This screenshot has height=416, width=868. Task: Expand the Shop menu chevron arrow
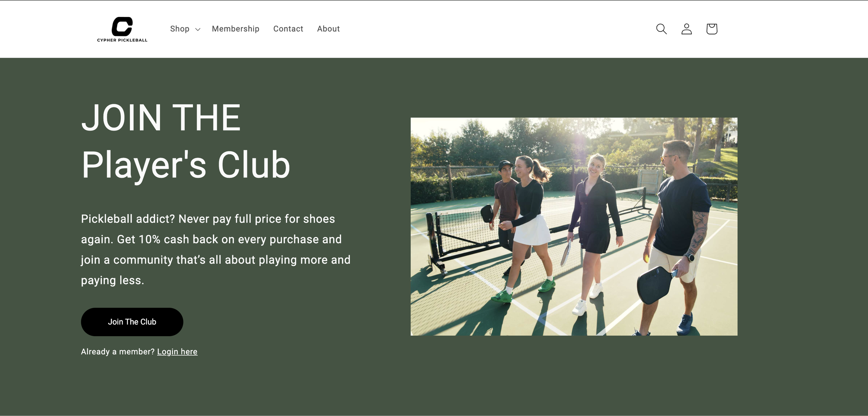tap(198, 30)
